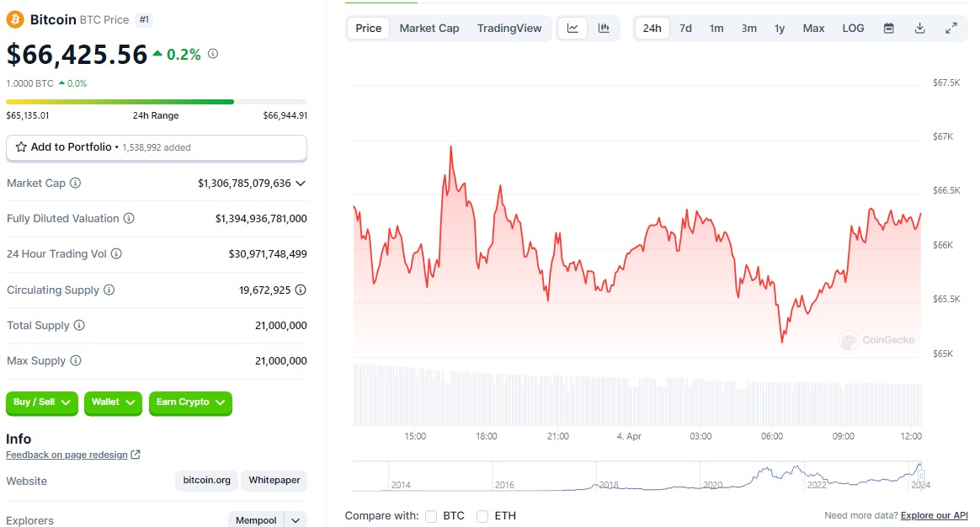Open info tooltip beside price change percentage
This screenshot has height=527, width=980.
(213, 54)
